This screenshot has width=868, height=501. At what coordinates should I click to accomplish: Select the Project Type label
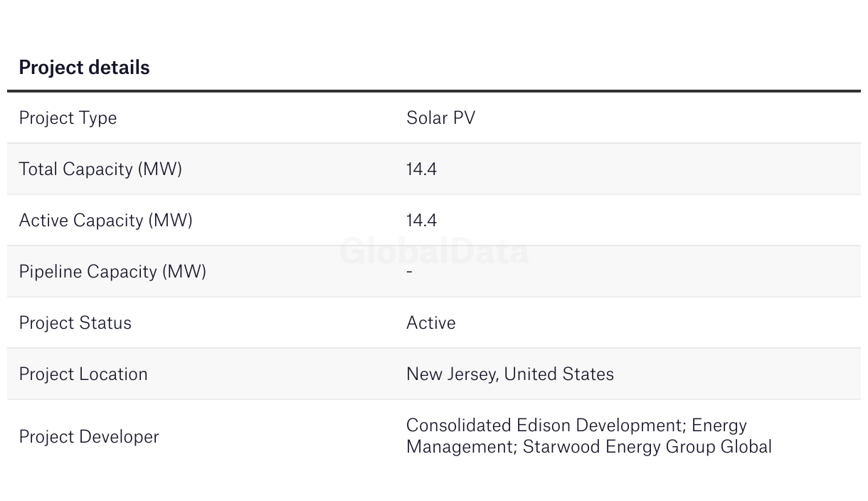pyautogui.click(x=68, y=118)
